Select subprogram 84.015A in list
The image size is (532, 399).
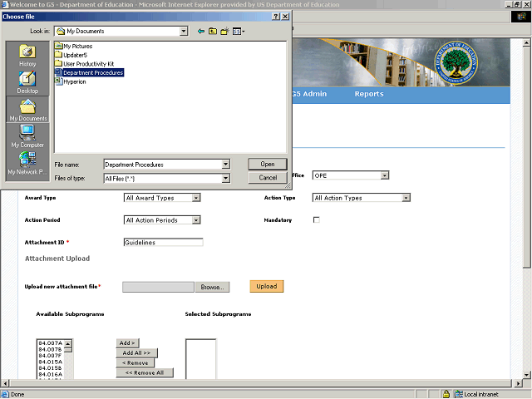50,362
